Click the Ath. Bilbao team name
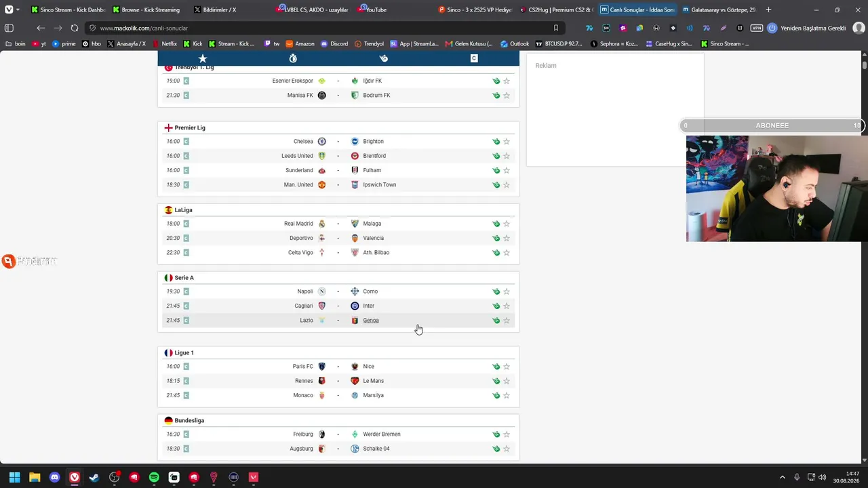Viewport: 868px width, 488px height. [376, 253]
